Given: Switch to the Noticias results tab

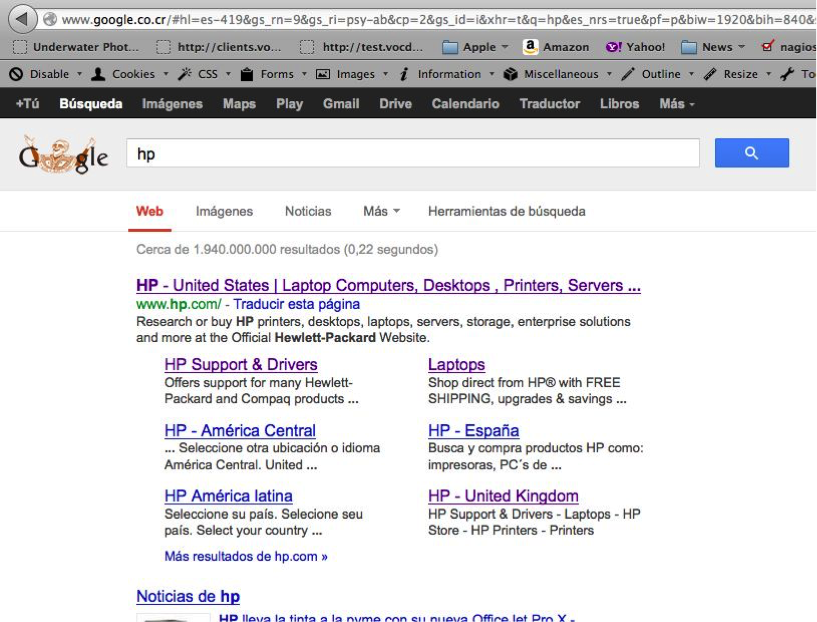Looking at the screenshot, I should pos(308,211).
